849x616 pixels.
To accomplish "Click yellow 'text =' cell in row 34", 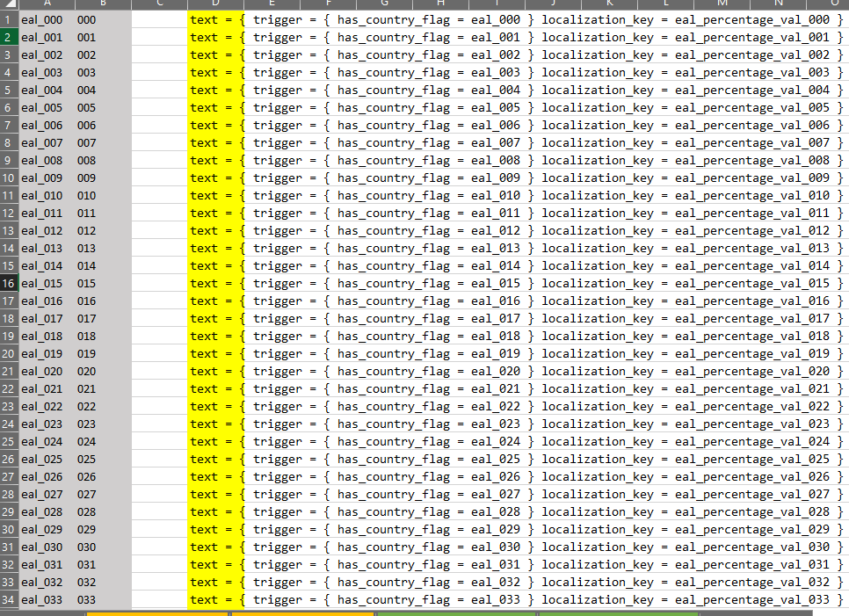I will coord(216,600).
